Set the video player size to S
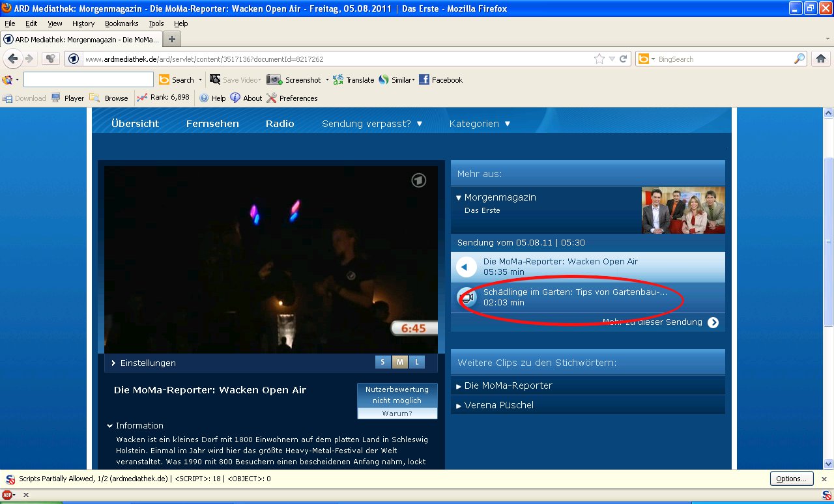 (x=382, y=362)
